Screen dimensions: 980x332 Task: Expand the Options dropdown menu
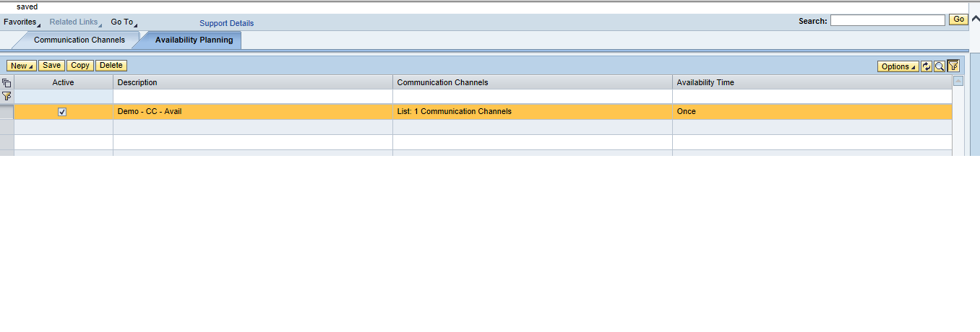(898, 66)
